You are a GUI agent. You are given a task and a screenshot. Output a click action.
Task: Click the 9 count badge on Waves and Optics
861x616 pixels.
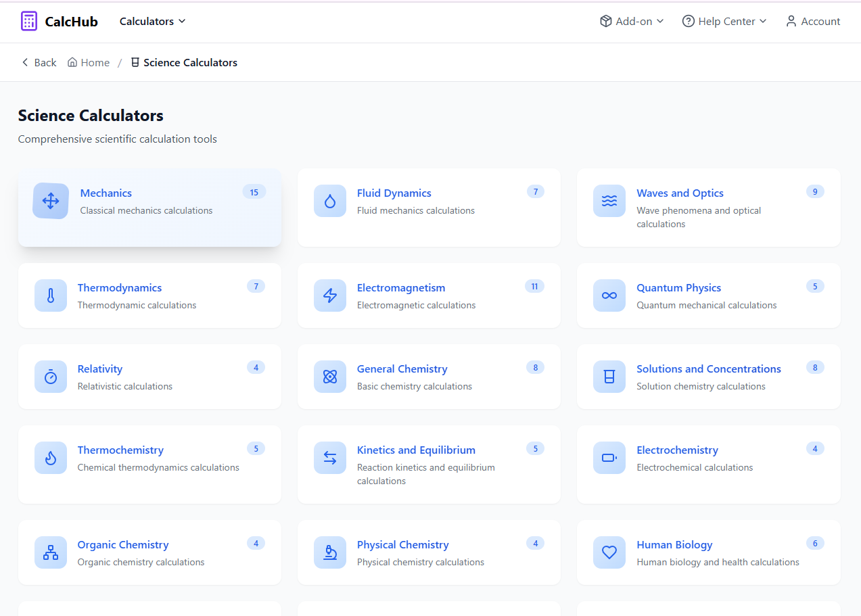[x=815, y=191]
